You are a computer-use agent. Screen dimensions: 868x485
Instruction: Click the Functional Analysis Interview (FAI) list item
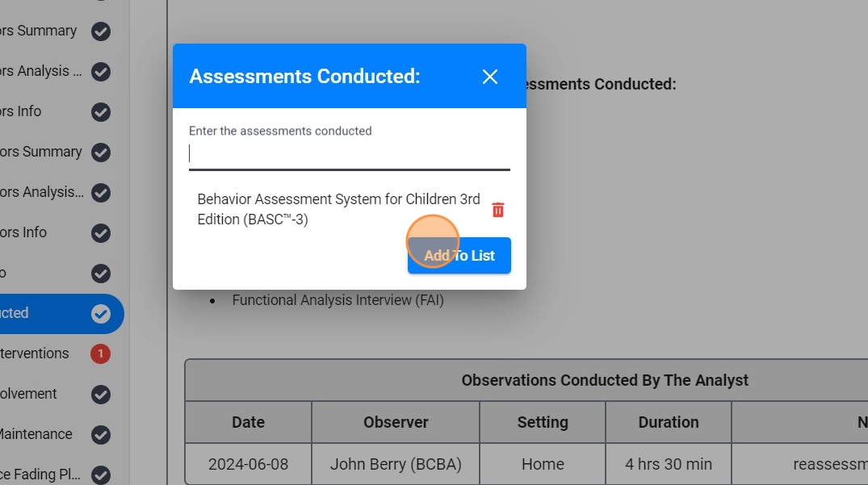(338, 300)
